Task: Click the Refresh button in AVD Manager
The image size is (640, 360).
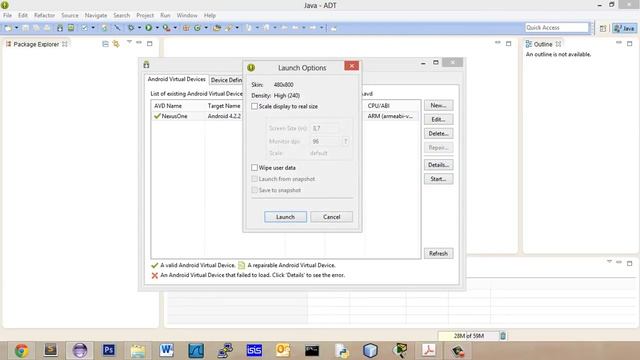Action: [x=438, y=253]
